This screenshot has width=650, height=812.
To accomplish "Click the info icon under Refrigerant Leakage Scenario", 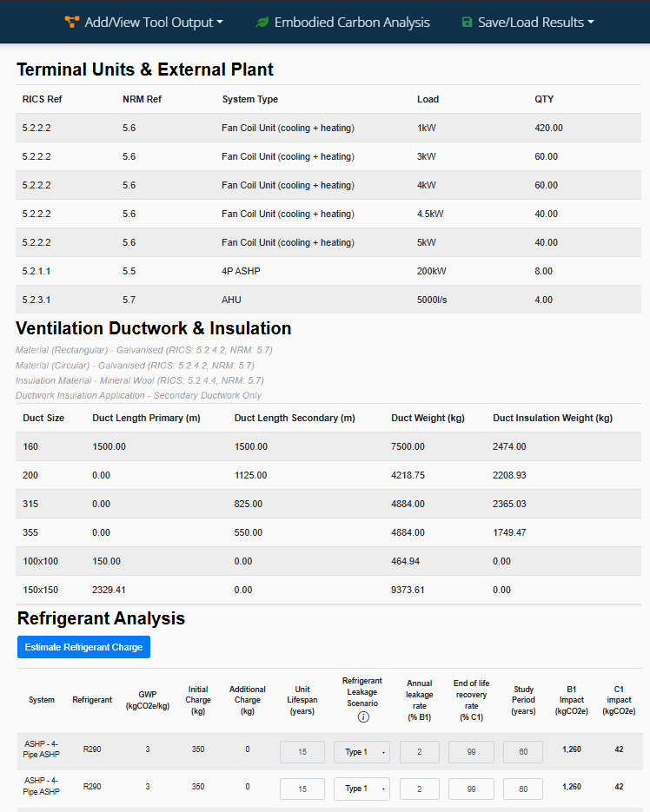I will pyautogui.click(x=362, y=717).
